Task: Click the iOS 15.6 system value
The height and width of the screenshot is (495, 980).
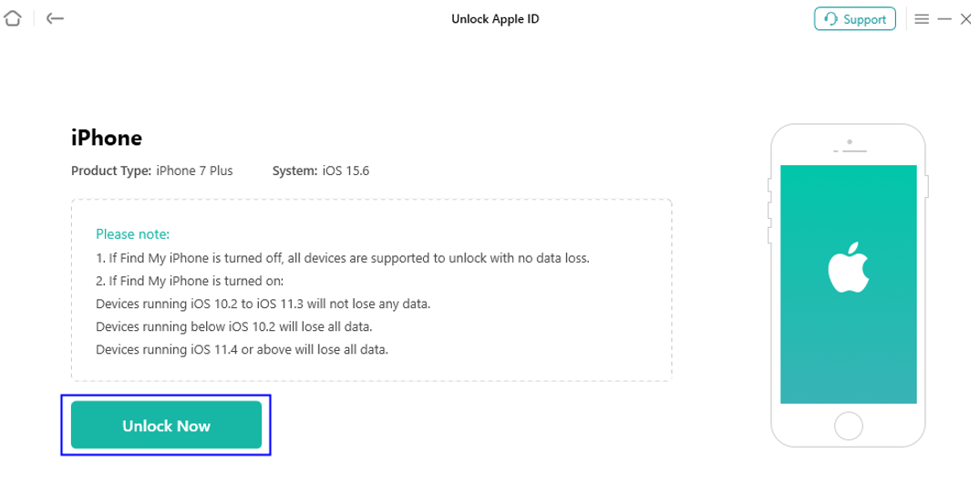Action: [x=346, y=170]
